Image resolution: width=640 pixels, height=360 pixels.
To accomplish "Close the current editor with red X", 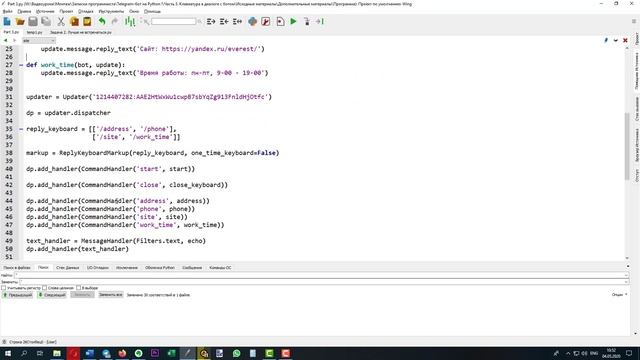I will (625, 40).
